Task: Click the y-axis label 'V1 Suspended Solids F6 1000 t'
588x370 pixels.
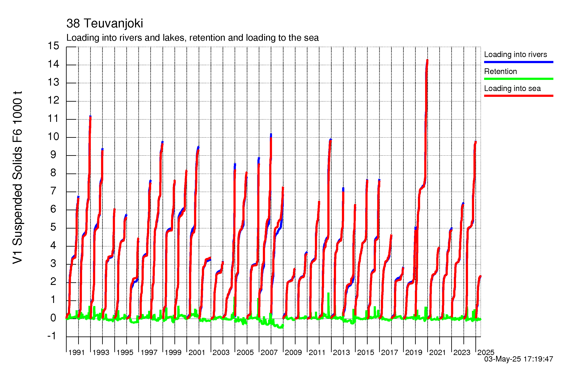Action: (x=18, y=178)
